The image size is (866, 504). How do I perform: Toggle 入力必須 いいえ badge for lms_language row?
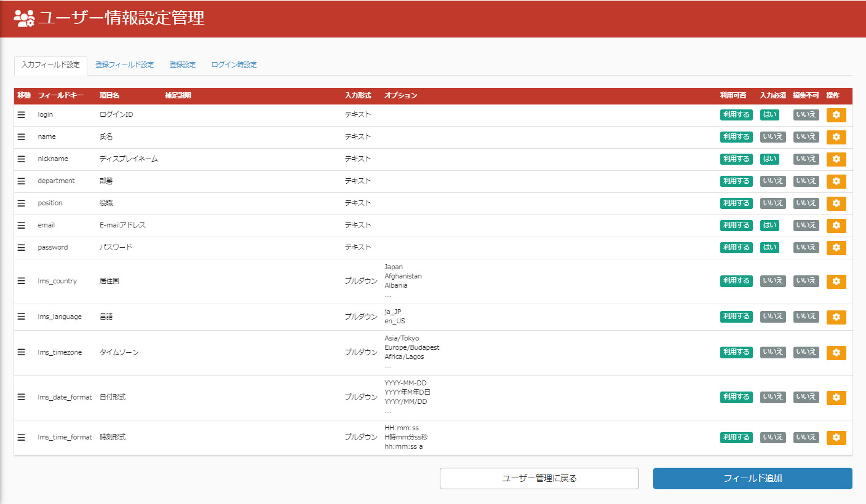point(773,317)
